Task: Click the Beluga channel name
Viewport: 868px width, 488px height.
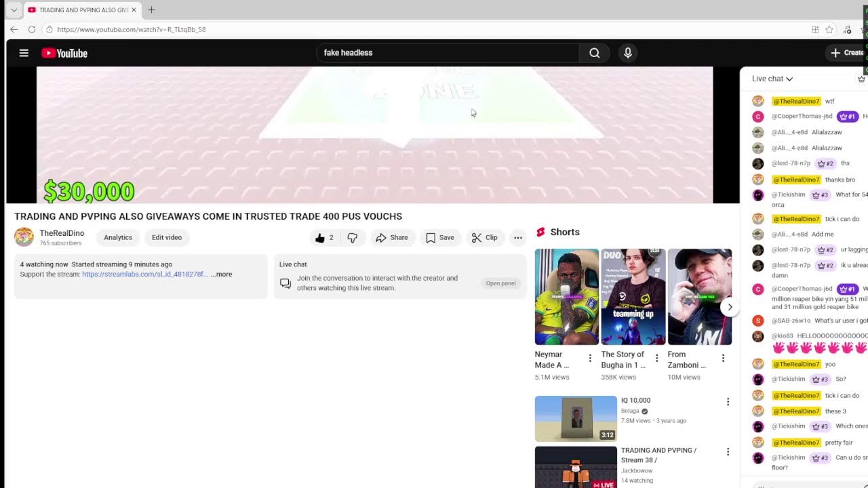Action: pyautogui.click(x=631, y=411)
